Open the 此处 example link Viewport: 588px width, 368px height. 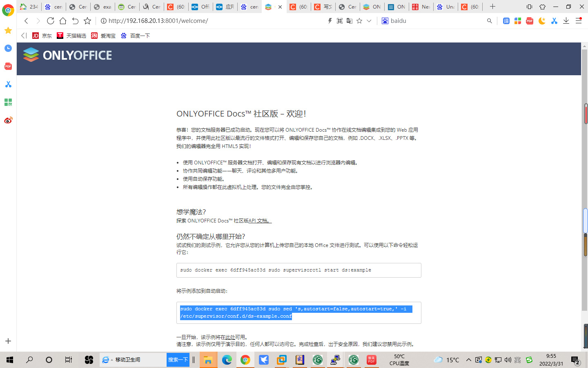[230, 337]
